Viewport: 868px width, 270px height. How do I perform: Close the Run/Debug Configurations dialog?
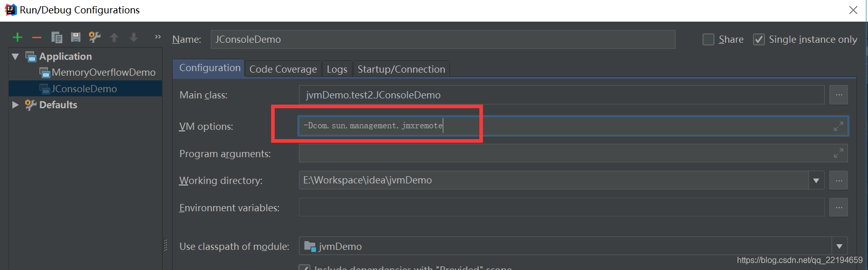coord(854,10)
